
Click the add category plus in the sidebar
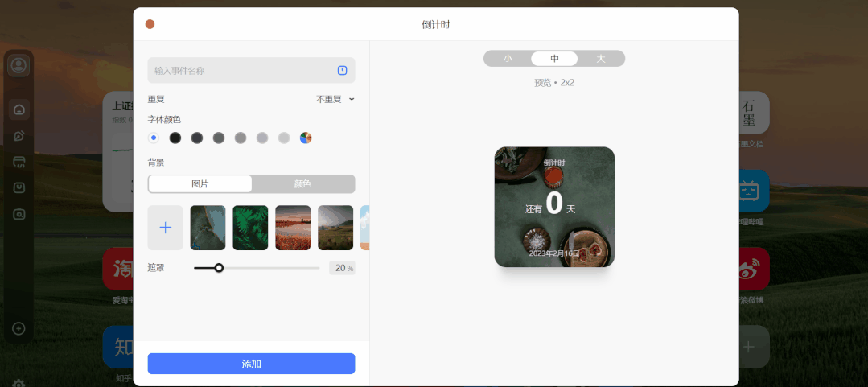click(x=19, y=329)
